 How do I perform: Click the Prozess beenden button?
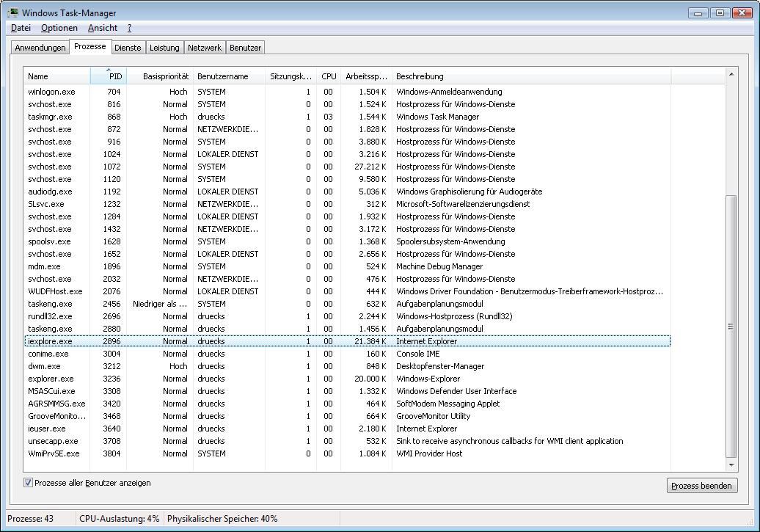click(702, 486)
